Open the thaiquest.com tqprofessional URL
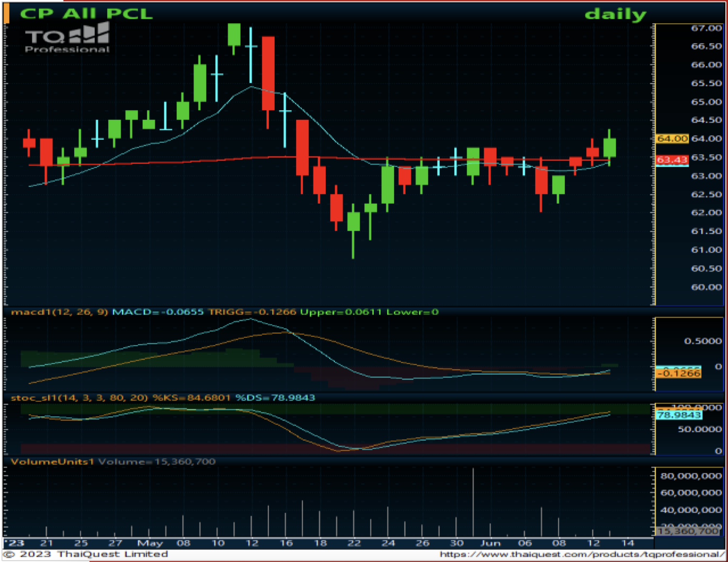The height and width of the screenshot is (562, 728). click(581, 554)
